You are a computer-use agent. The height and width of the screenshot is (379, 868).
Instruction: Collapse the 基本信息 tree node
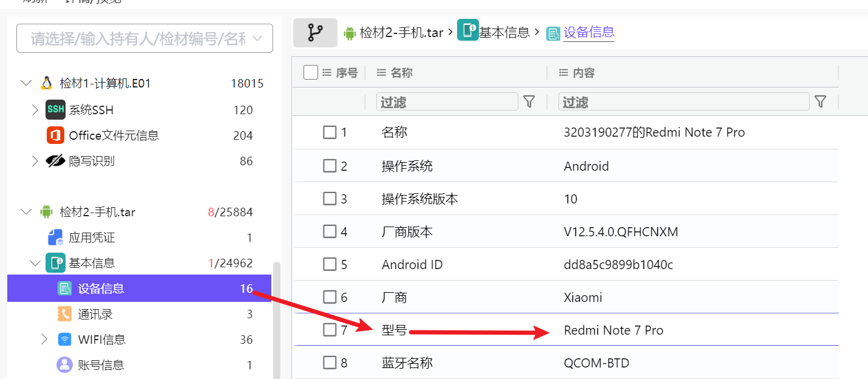coord(35,263)
